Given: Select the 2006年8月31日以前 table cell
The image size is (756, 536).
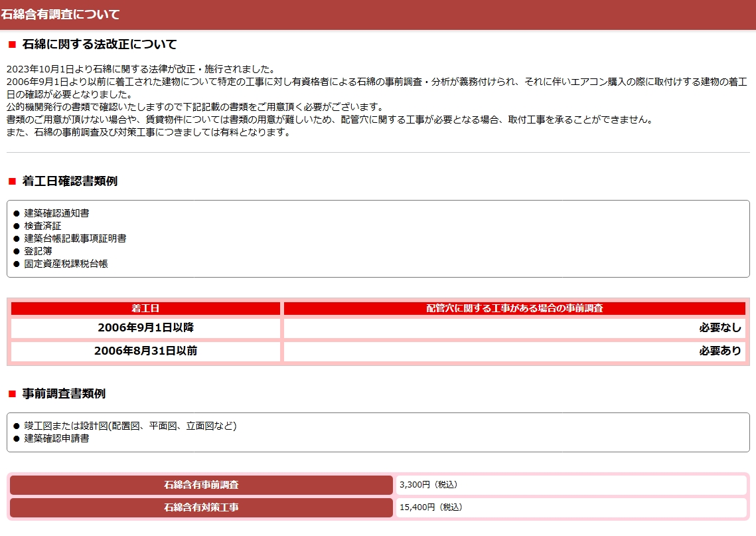Looking at the screenshot, I should [145, 351].
